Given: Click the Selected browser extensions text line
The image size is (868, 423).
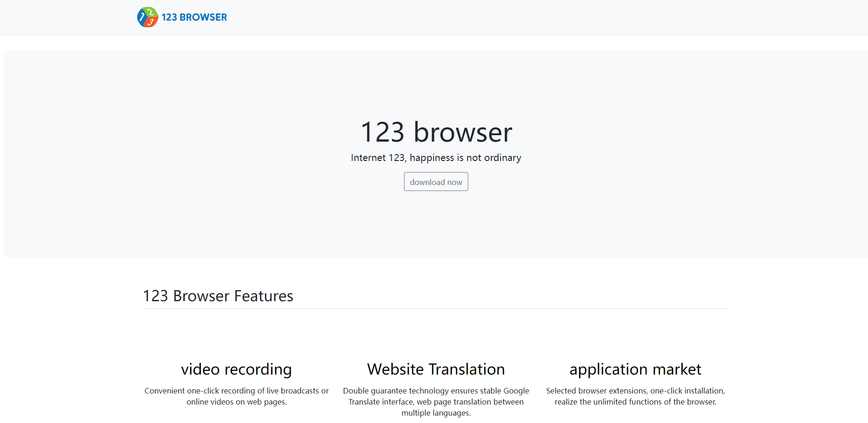Looking at the screenshot, I should pos(635,391).
